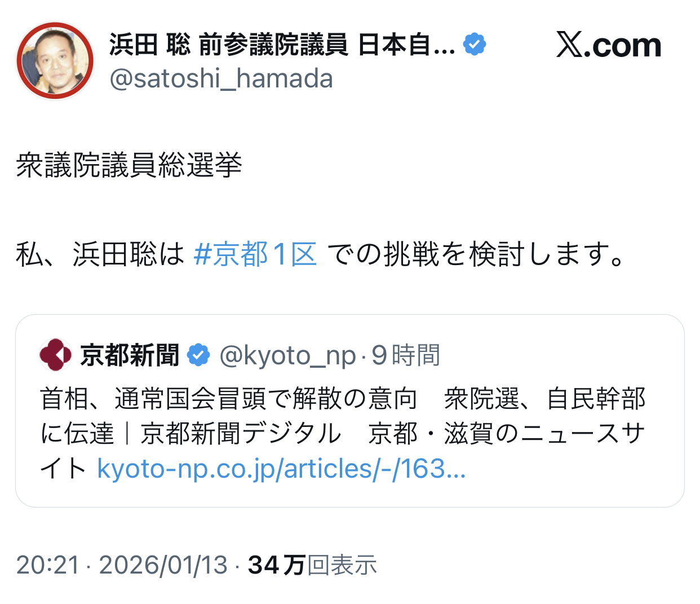Open the quoted post headline 首相、通常国会冒頭で解散の意向
This screenshot has height=604, width=700.
[x=228, y=399]
